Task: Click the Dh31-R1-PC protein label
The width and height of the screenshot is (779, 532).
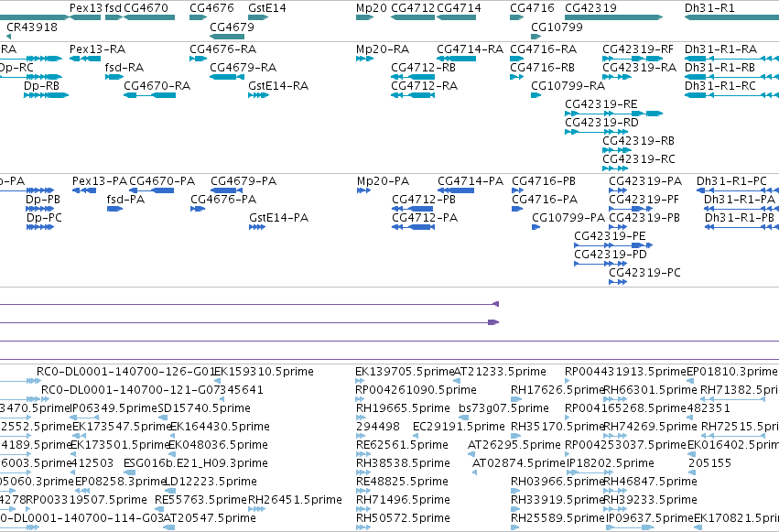Action: point(731,181)
